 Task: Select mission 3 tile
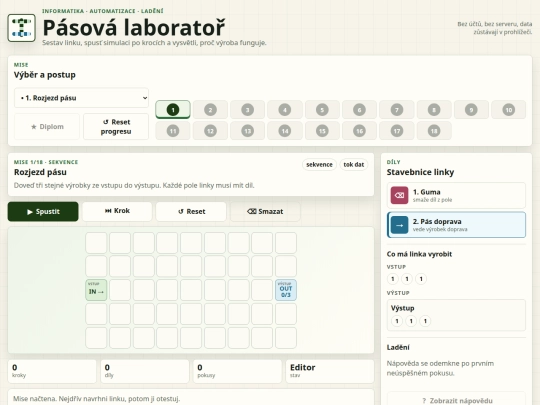tap(248, 110)
